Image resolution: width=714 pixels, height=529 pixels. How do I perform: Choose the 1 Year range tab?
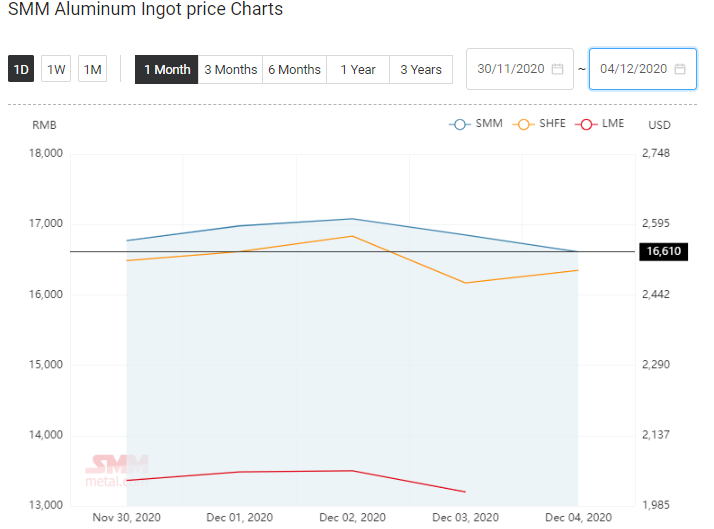click(x=358, y=70)
